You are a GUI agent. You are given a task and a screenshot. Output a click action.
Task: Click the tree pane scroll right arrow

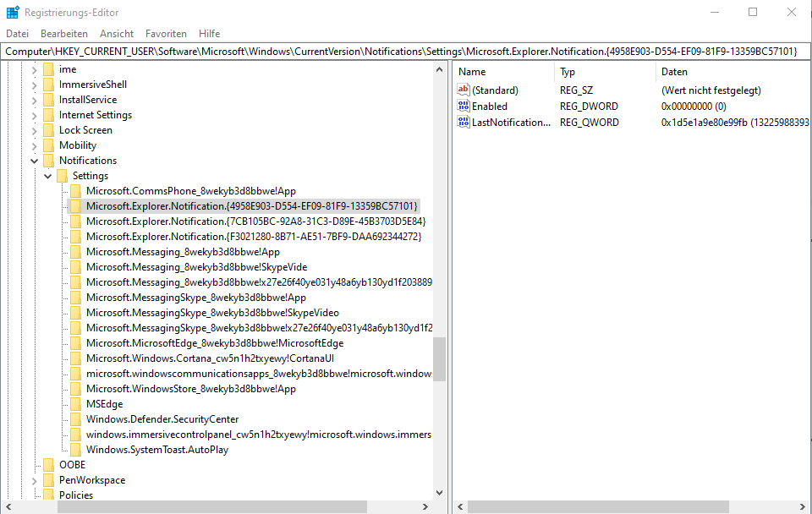tap(425, 506)
